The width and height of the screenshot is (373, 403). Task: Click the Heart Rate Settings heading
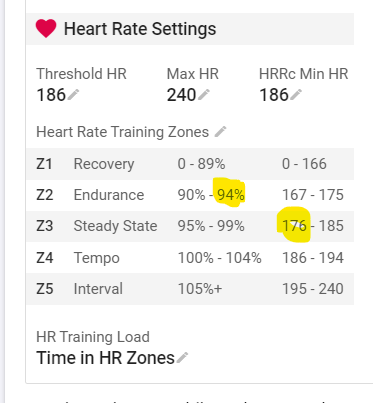point(140,29)
